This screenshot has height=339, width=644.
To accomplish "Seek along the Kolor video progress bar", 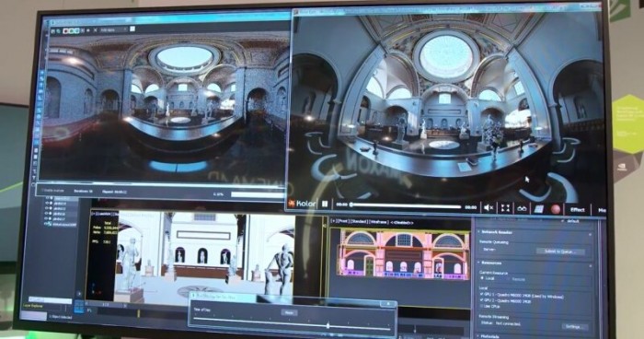I will [406, 205].
